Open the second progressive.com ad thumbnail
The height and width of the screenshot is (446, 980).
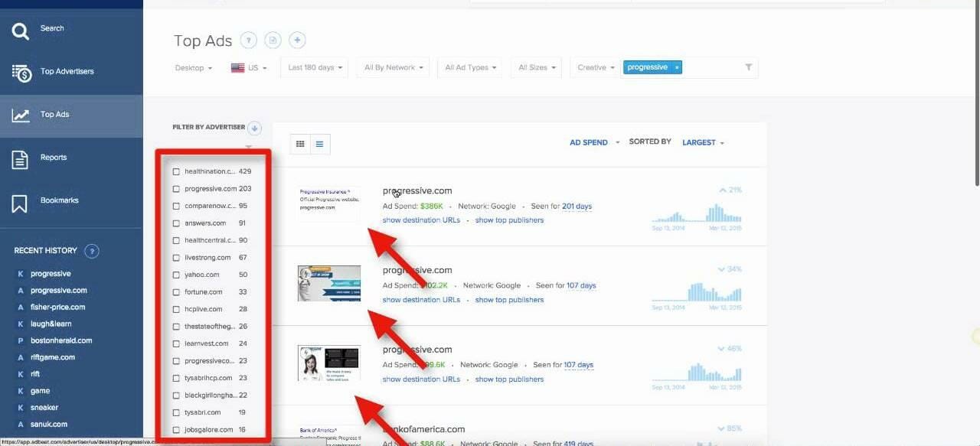point(329,284)
